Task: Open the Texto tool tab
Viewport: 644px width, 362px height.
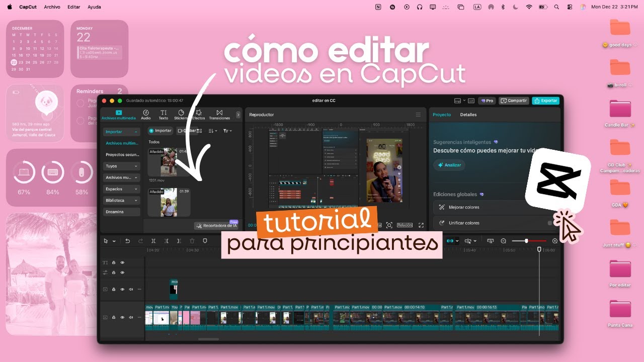Action: pyautogui.click(x=164, y=115)
